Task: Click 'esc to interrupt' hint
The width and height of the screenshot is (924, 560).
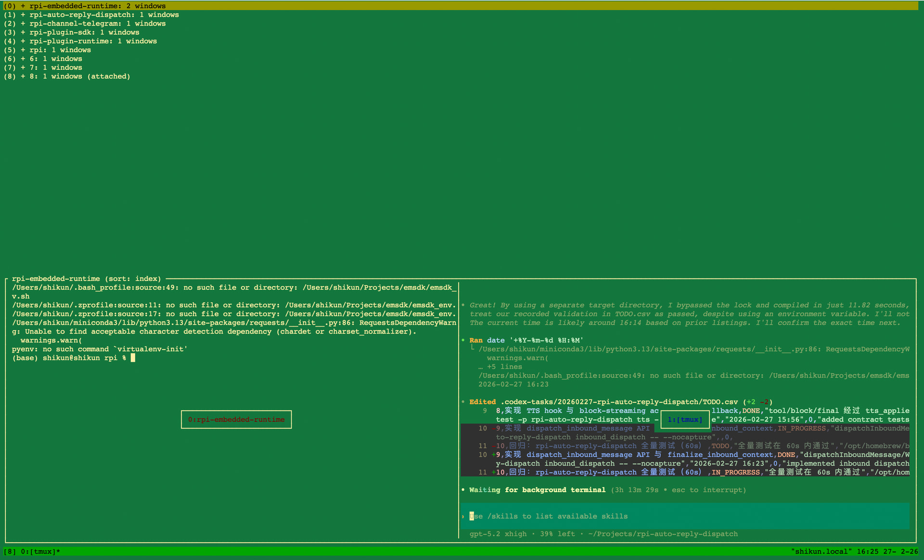Action: tap(707, 490)
